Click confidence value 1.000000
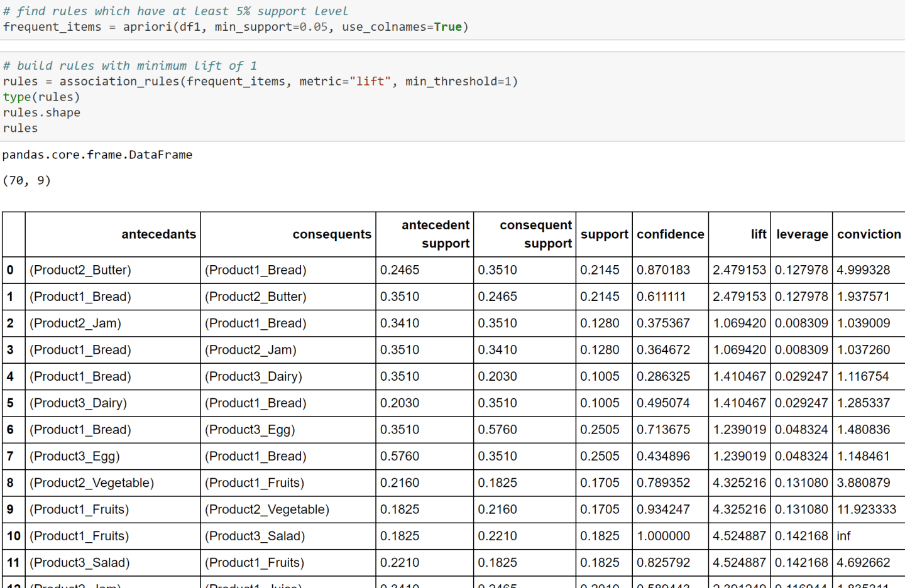 (663, 536)
